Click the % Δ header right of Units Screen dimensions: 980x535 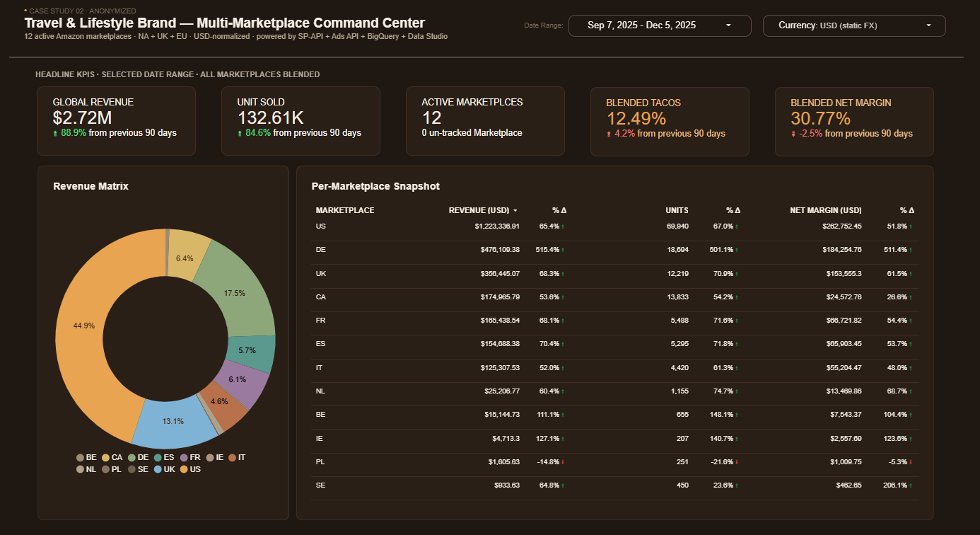(733, 210)
